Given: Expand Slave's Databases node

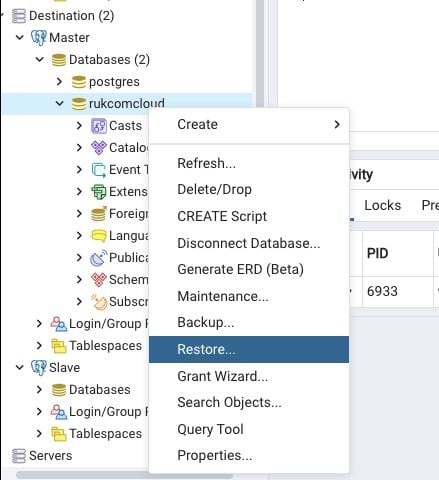Looking at the screenshot, I should tap(39, 389).
